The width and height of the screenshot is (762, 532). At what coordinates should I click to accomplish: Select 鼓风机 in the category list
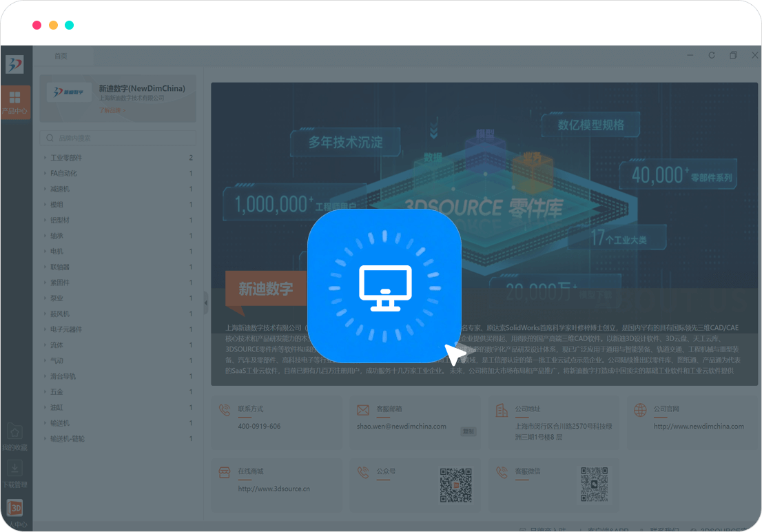(60, 314)
